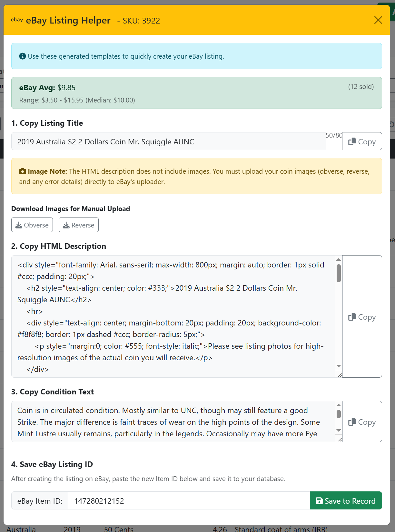Click the HTML textarea resize handle
Image resolution: width=395 pixels, height=532 pixels.
339,374
